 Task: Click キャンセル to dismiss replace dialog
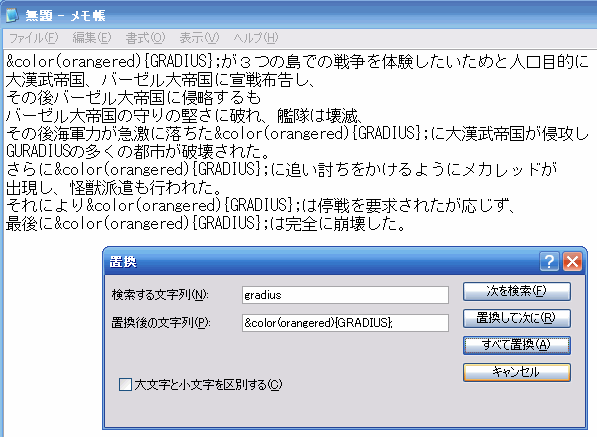pyautogui.click(x=517, y=372)
